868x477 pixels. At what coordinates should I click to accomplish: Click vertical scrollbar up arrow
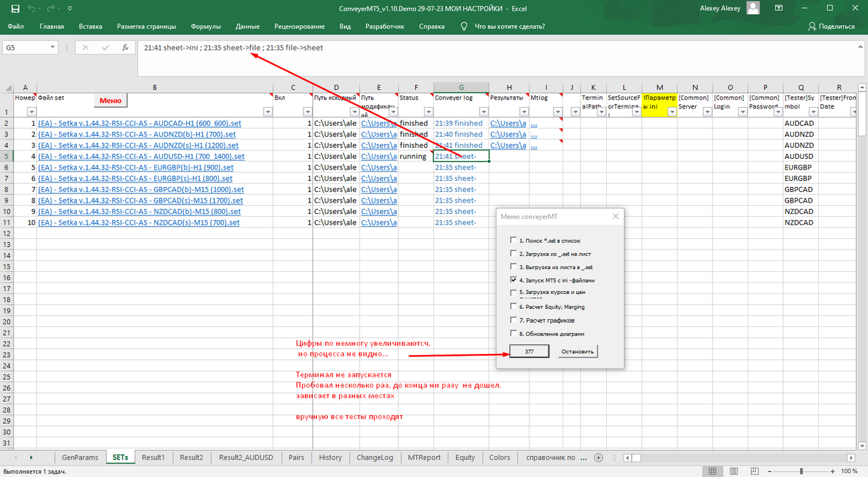[x=863, y=88]
